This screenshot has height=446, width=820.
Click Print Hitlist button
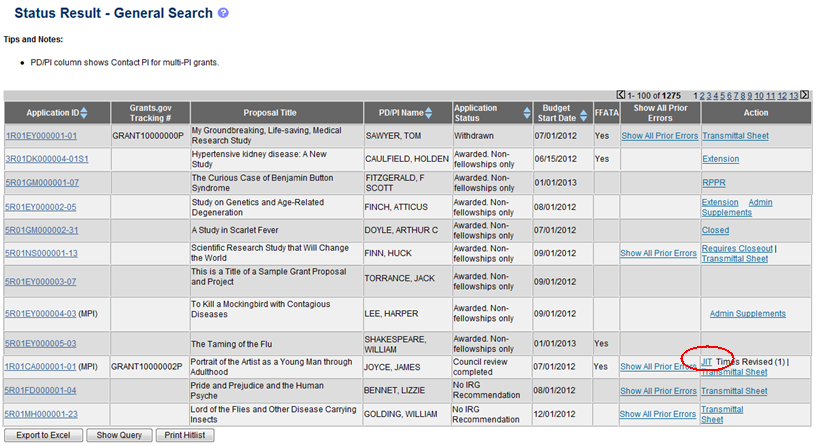coord(185,435)
